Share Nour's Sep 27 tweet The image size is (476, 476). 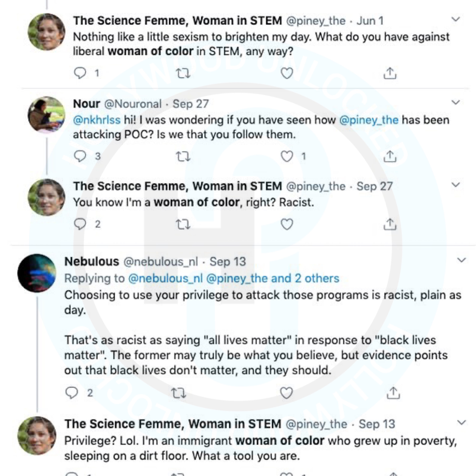[x=390, y=156]
